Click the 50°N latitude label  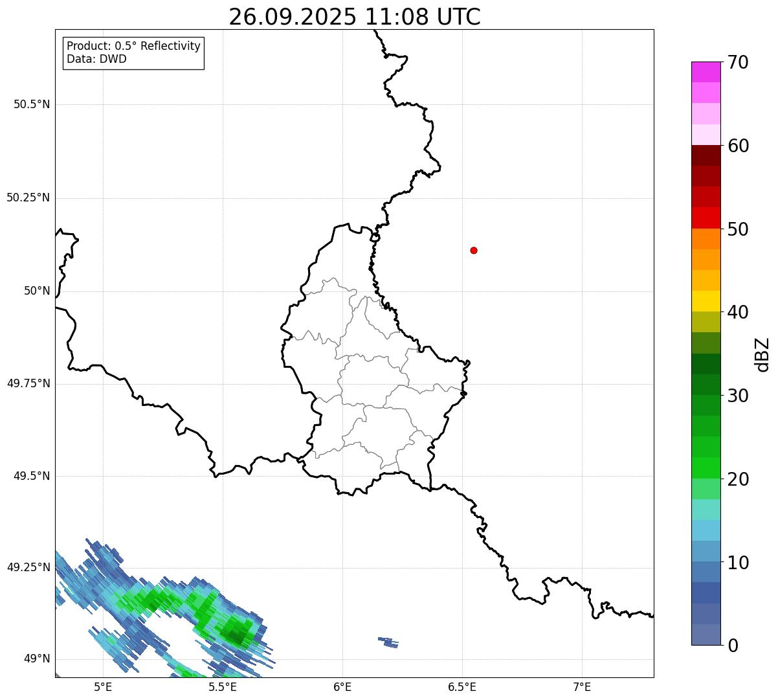point(37,291)
